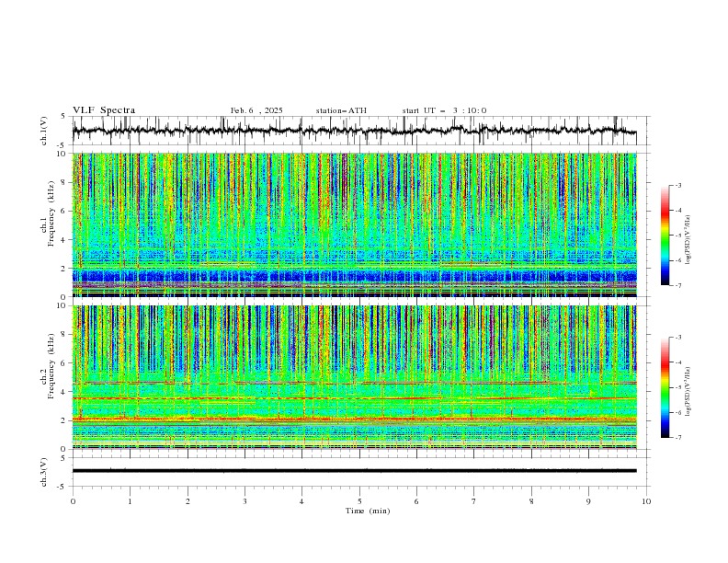The height and width of the screenshot is (563, 728).
Task: Click the ch.1 voltage waveform trace
Action: coord(354,131)
